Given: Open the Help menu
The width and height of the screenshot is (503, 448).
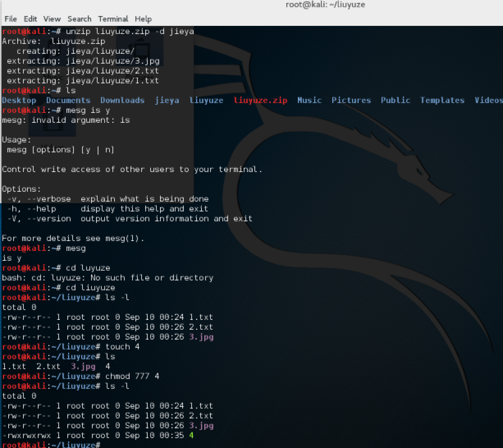Looking at the screenshot, I should pos(143,19).
